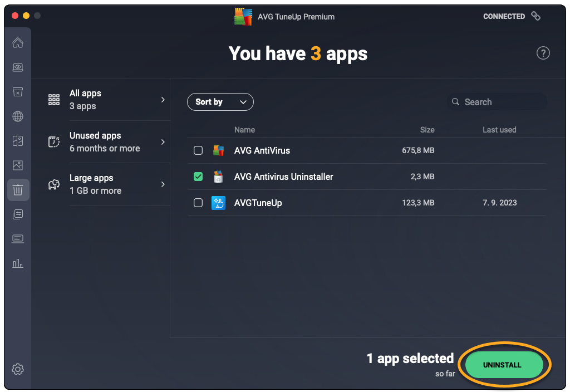Viewport: 570px width, 392px height.
Task: Select the All apps category
Action: 100,100
